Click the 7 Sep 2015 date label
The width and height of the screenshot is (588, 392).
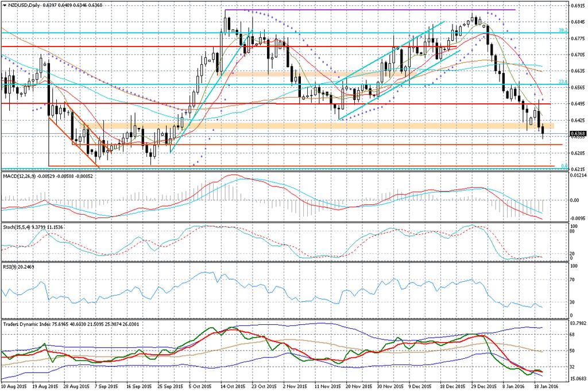coord(107,386)
